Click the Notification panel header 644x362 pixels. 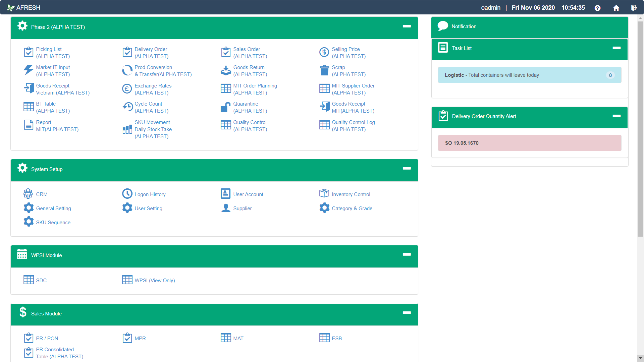[x=529, y=27]
